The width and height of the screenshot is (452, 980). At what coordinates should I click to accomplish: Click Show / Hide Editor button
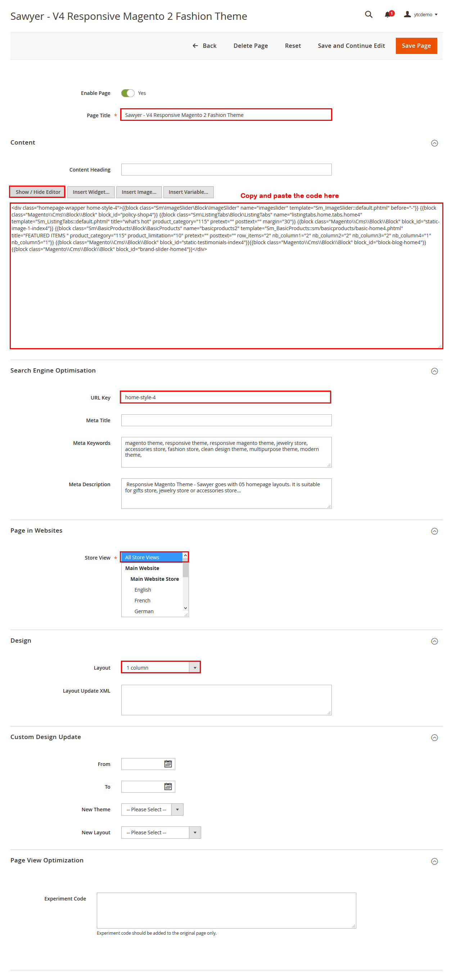(x=38, y=192)
